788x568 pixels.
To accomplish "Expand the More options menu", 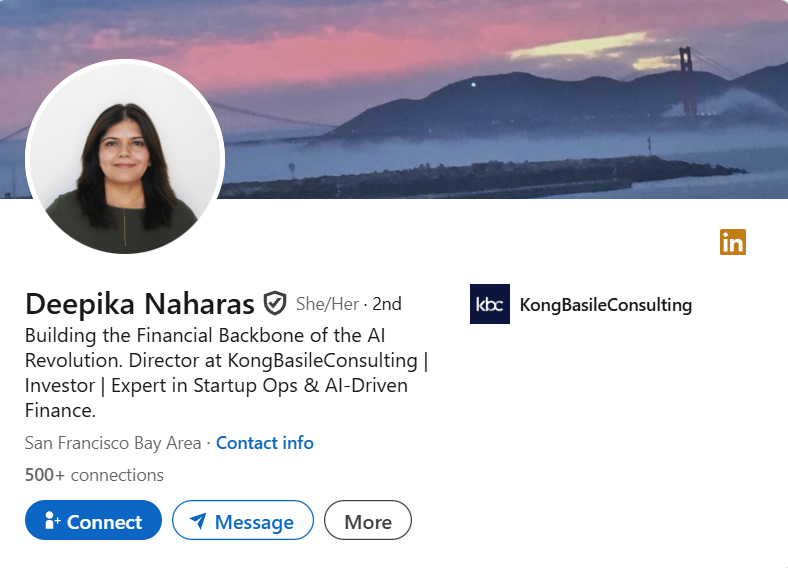I will point(367,521).
